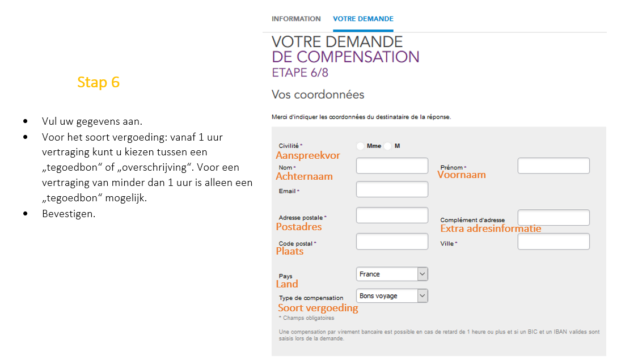The width and height of the screenshot is (621, 364).
Task: Click the "ETAPE 6/8" step indicator
Action: [300, 73]
